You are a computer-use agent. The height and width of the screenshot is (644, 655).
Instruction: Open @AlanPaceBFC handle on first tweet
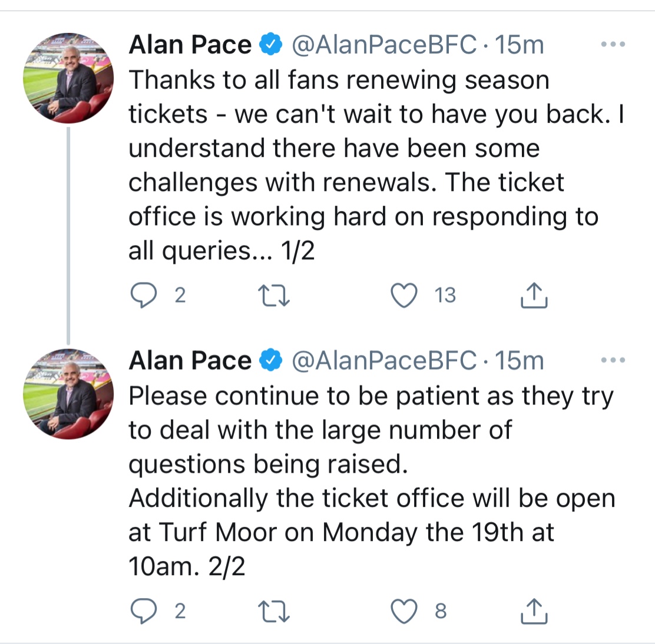(384, 45)
